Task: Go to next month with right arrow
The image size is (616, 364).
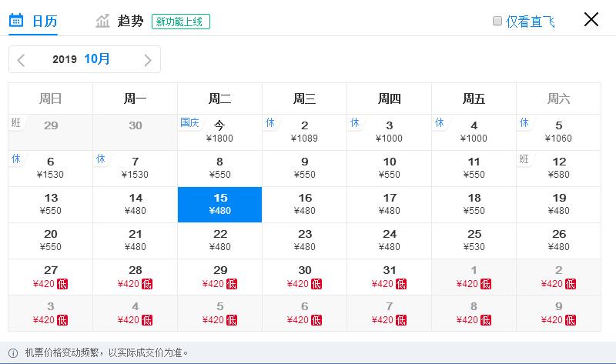Action: tap(148, 60)
